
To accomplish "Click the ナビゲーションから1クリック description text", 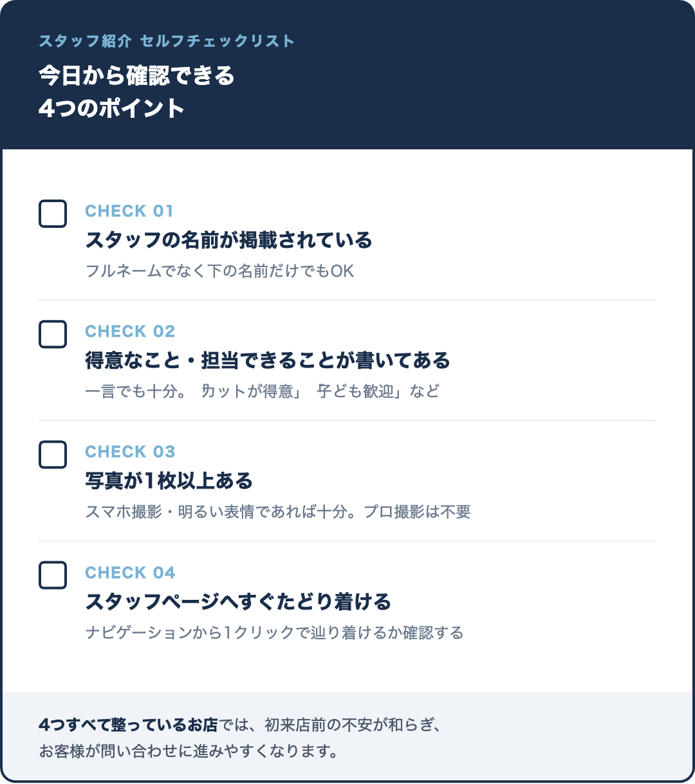I will [x=274, y=633].
